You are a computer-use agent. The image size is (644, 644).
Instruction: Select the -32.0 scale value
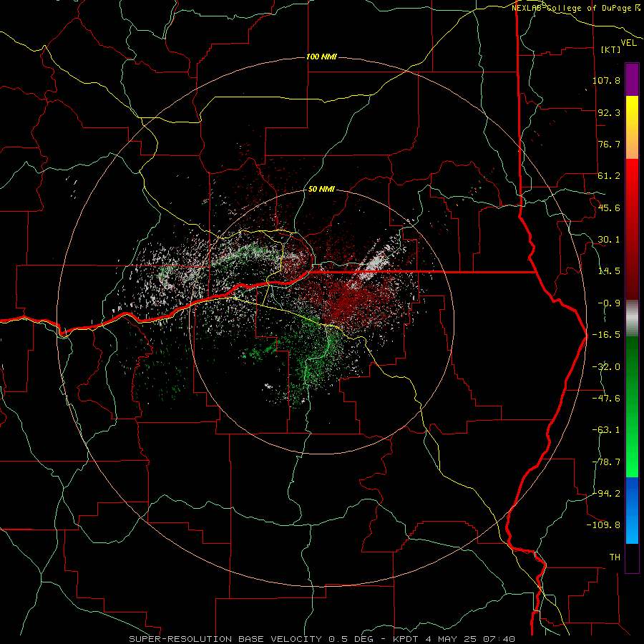point(606,367)
